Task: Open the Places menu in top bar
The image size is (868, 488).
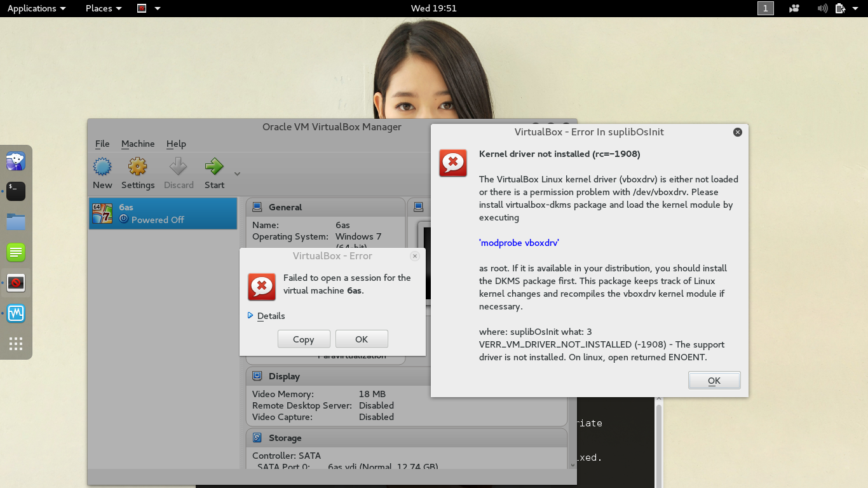Action: pyautogui.click(x=104, y=8)
